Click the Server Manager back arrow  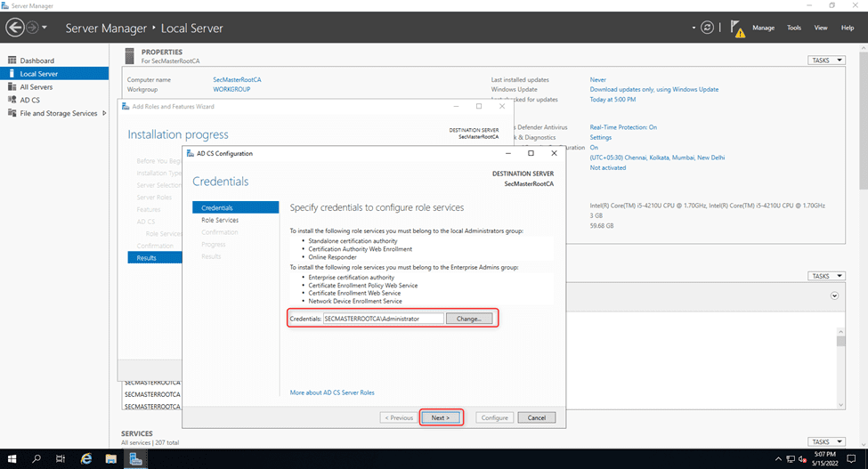pos(15,27)
